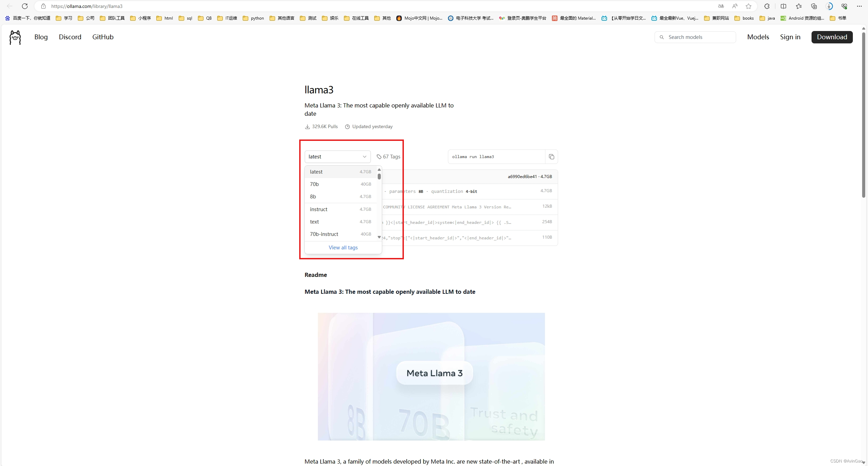Image resolution: width=868 pixels, height=466 pixels.
Task: Open browser settings ellipsis menu
Action: pyautogui.click(x=859, y=6)
